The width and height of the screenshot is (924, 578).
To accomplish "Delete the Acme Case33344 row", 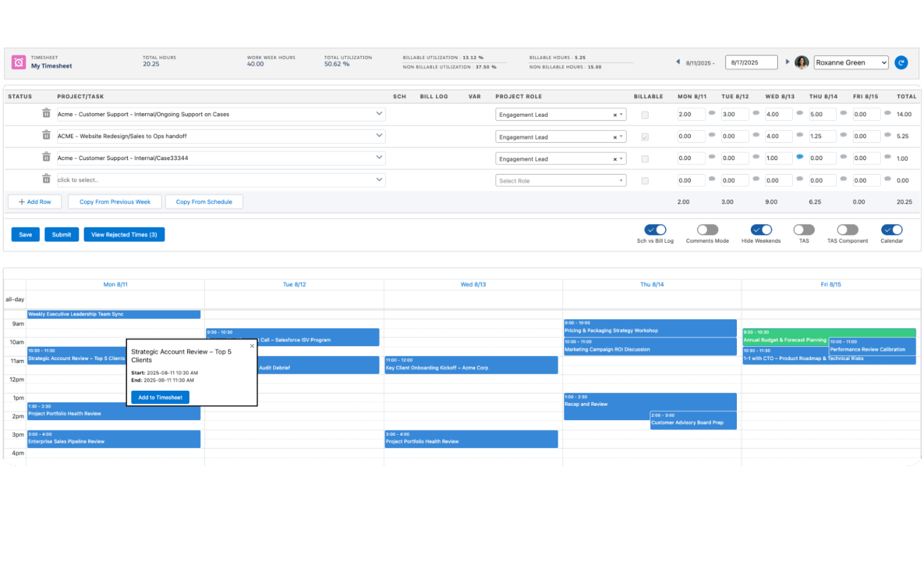I will tap(46, 157).
